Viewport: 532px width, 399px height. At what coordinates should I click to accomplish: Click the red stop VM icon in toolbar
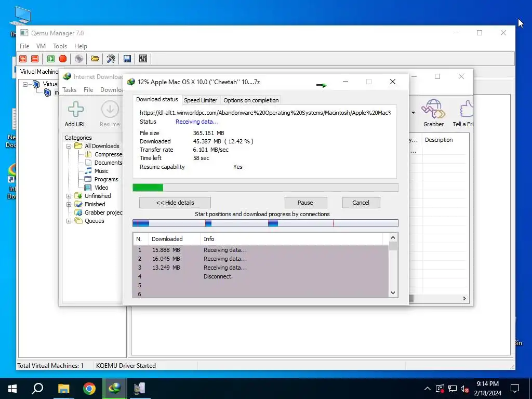(x=63, y=59)
